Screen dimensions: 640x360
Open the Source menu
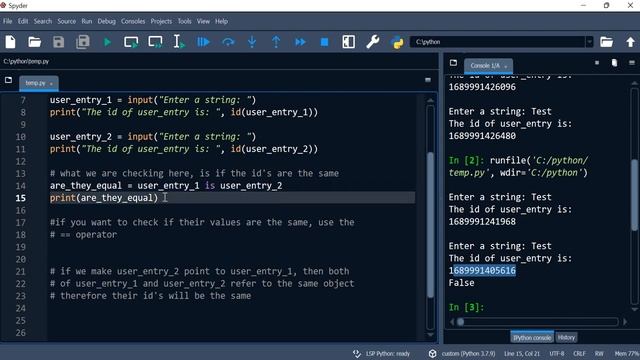point(67,21)
